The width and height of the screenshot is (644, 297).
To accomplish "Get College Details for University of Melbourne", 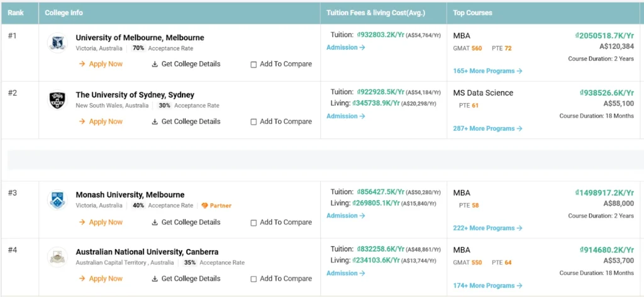I will pos(186,64).
